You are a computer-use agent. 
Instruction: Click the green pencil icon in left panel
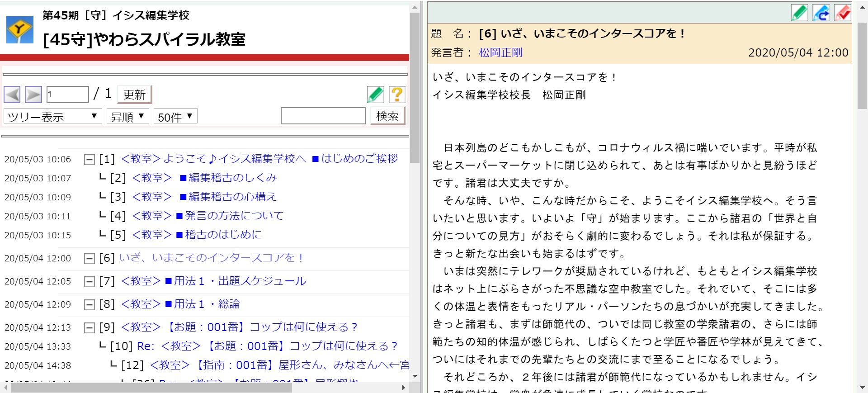375,95
